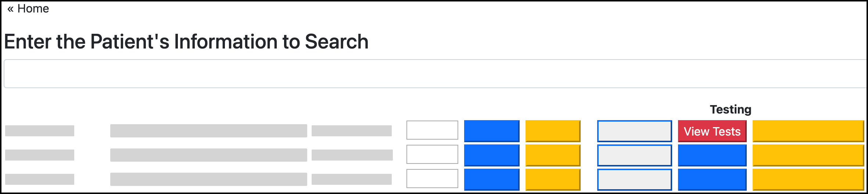Click third-row blue button under Testing column
The image size is (868, 194).
[712, 180]
